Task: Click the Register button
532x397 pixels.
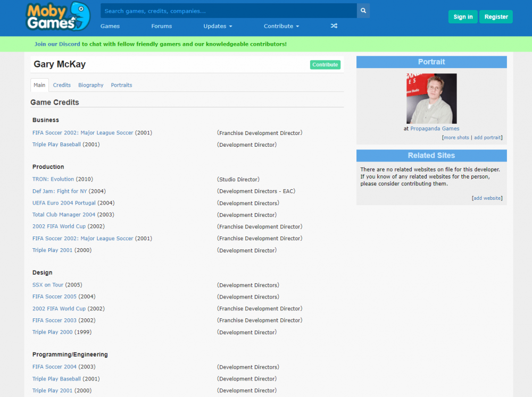Action: [x=496, y=17]
